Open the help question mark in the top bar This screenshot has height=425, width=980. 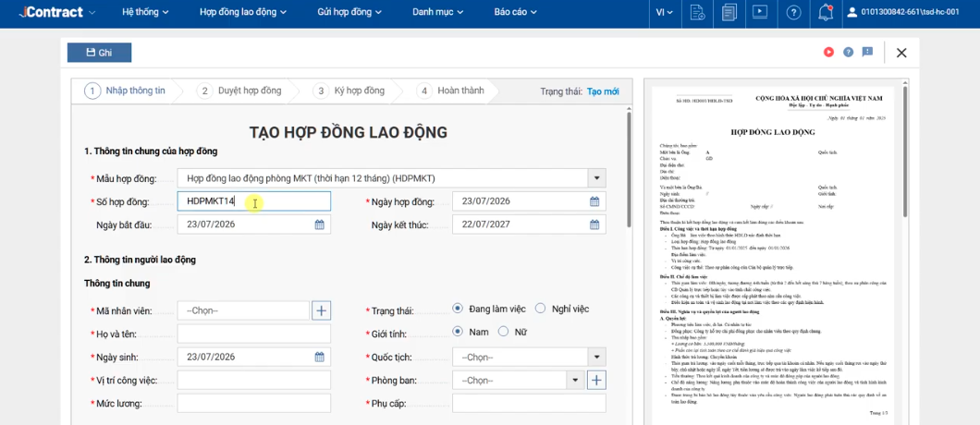(x=793, y=12)
